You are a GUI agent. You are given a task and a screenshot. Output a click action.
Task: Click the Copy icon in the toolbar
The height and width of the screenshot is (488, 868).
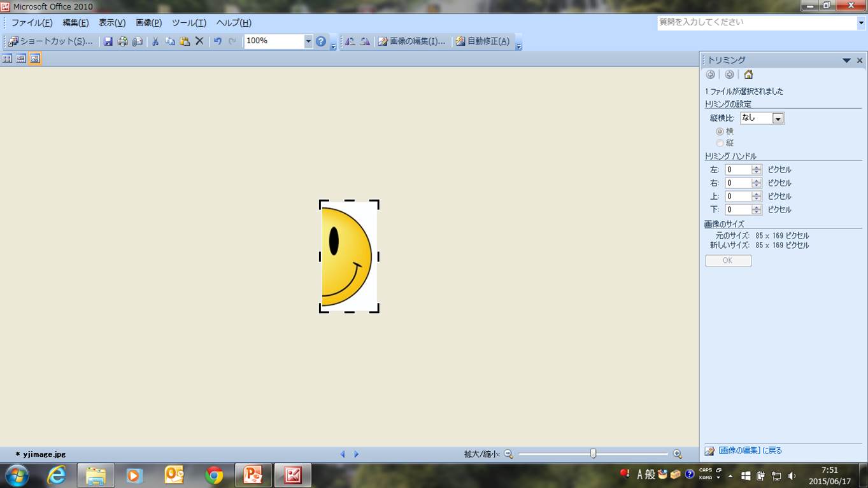click(x=170, y=41)
